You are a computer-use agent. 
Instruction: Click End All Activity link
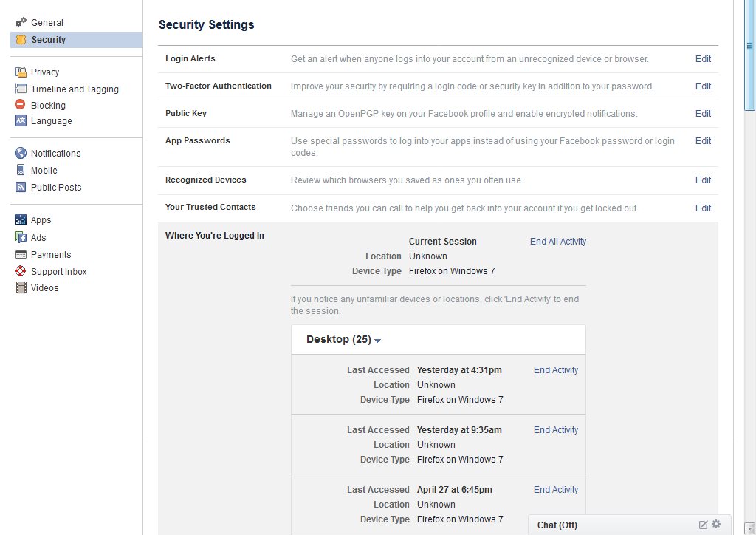pos(558,241)
